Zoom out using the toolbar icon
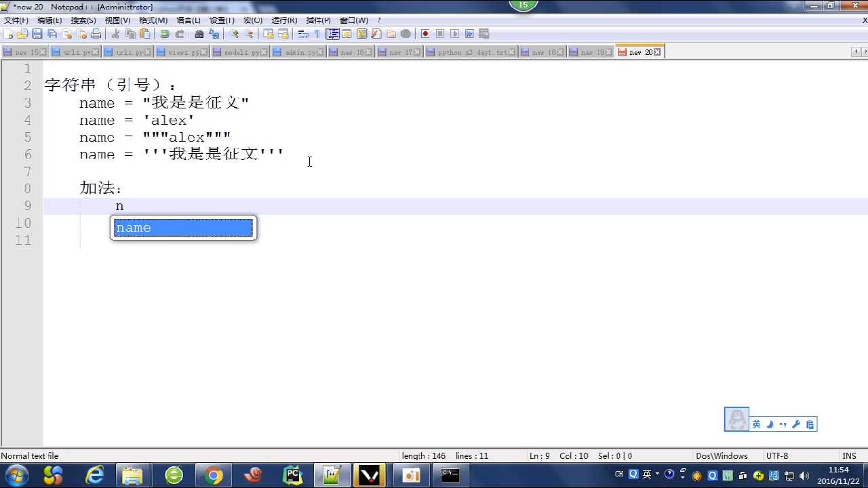Viewport: 868px width, 488px height. click(x=249, y=34)
